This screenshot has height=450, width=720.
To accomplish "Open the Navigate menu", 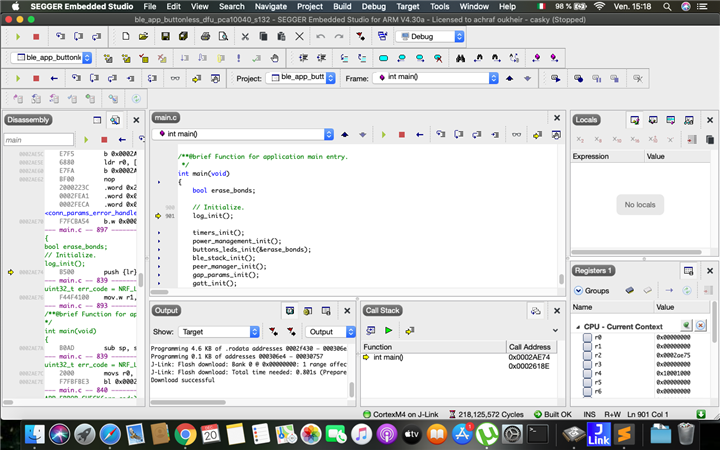I will tap(271, 6).
